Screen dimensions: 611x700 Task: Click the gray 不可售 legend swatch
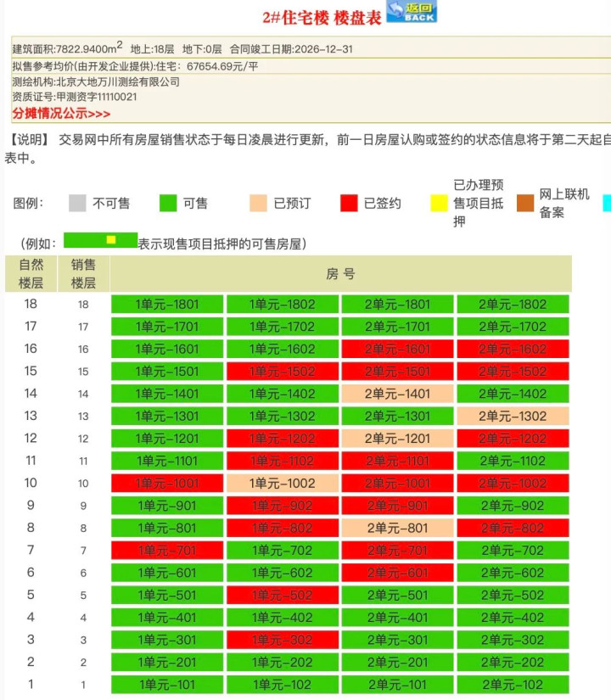point(77,203)
